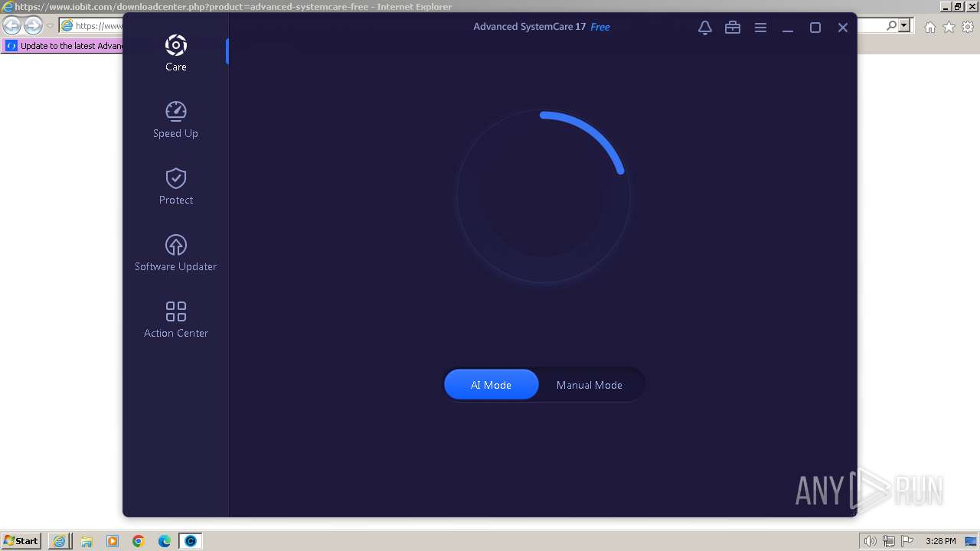
Task: Go to Internet Explorer home page
Action: 929,27
